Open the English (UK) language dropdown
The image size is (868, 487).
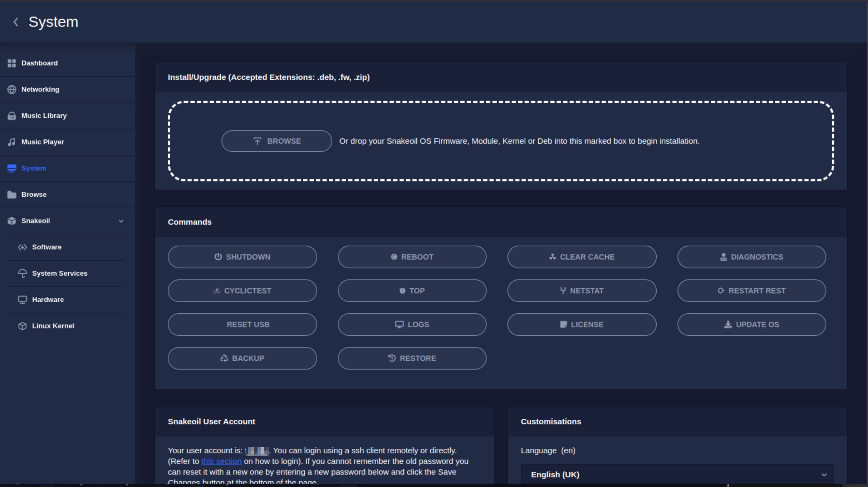pyautogui.click(x=677, y=474)
